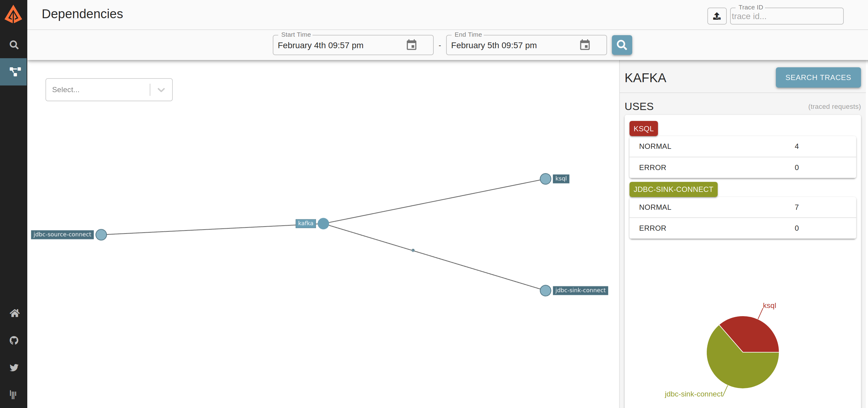This screenshot has height=408, width=868.
Task: Click the JDBC-SINK-CONNECT label in panel
Action: [673, 189]
